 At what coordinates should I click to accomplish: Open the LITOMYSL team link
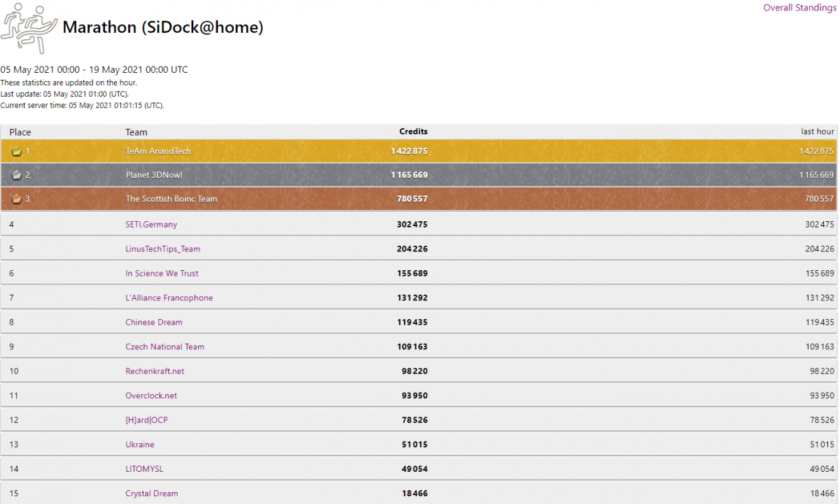click(x=144, y=470)
